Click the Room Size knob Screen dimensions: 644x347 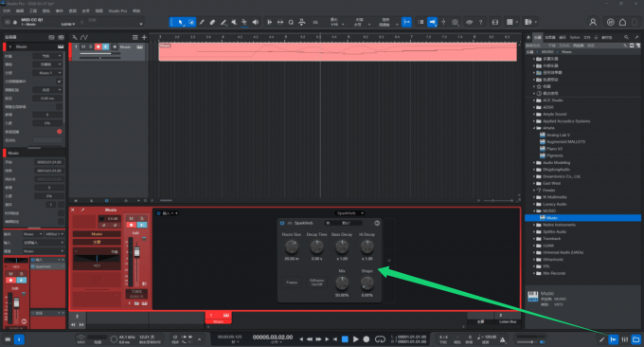pos(292,247)
